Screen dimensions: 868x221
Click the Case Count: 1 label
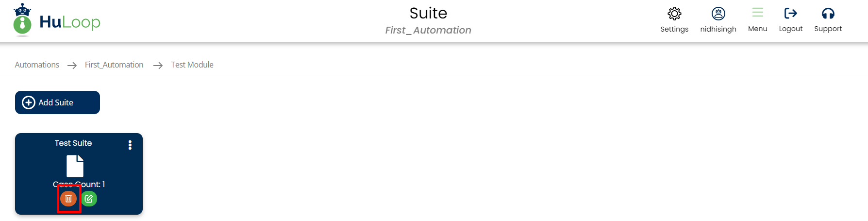pyautogui.click(x=79, y=184)
